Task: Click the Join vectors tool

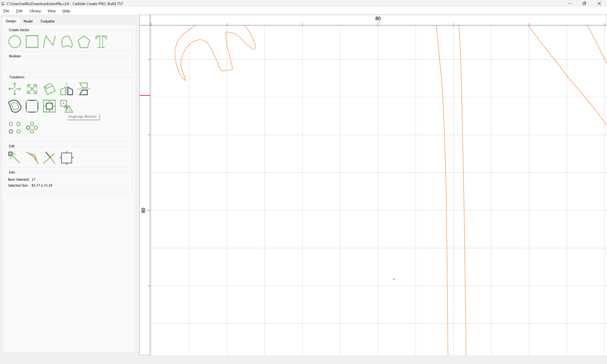Action: click(32, 158)
